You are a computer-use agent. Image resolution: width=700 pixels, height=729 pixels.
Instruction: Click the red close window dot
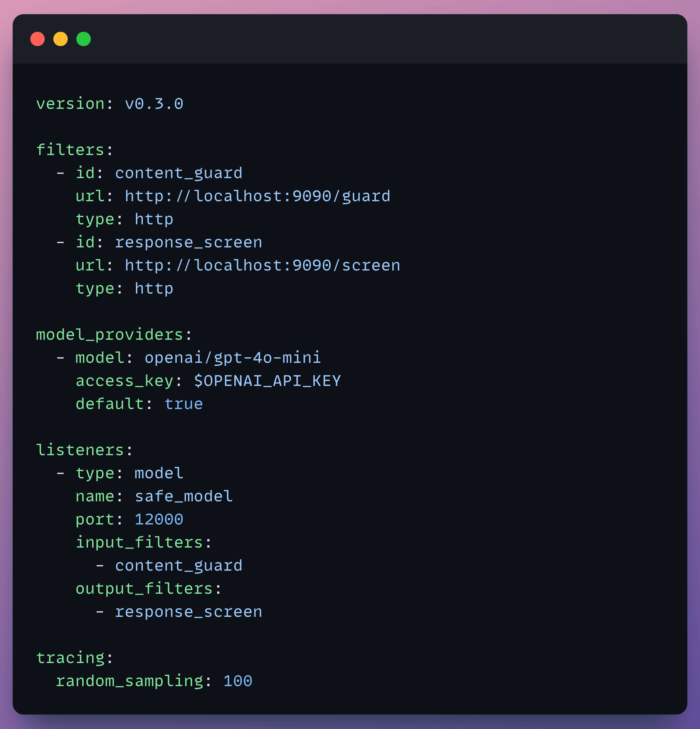(x=38, y=39)
